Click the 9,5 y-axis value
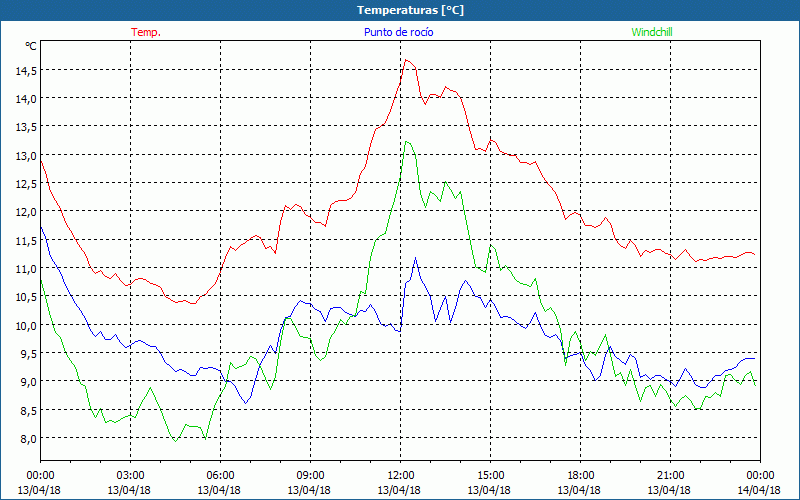 [x=28, y=354]
